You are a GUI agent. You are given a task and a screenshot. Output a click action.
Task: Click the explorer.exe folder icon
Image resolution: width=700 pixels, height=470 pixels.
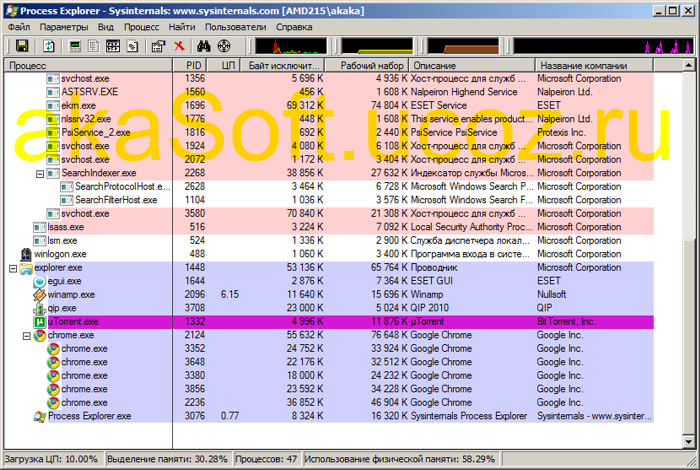[26, 268]
